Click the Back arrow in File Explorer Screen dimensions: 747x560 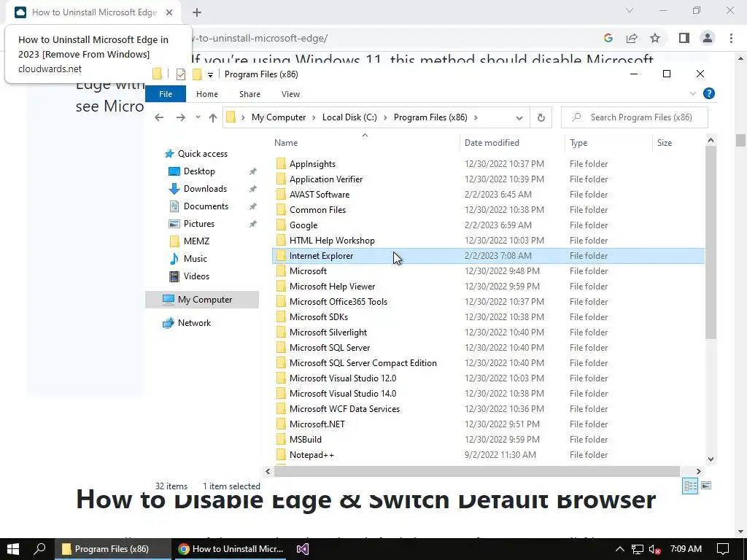(159, 117)
